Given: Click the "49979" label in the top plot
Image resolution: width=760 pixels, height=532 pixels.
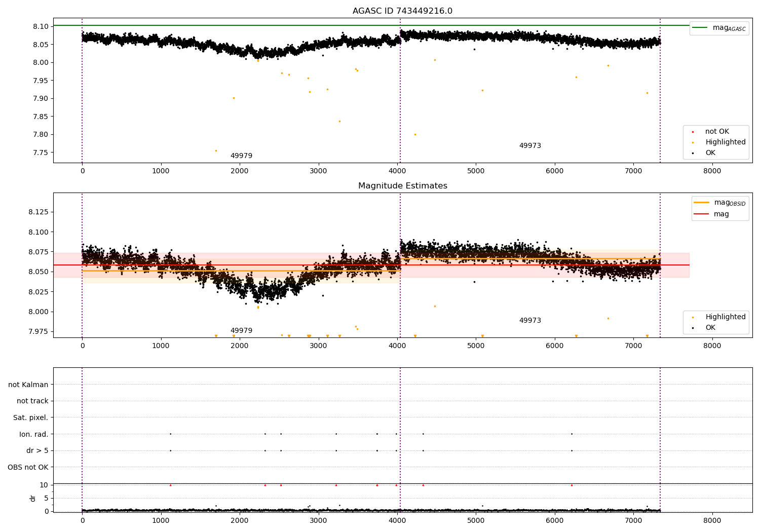Looking at the screenshot, I should pos(241,156).
